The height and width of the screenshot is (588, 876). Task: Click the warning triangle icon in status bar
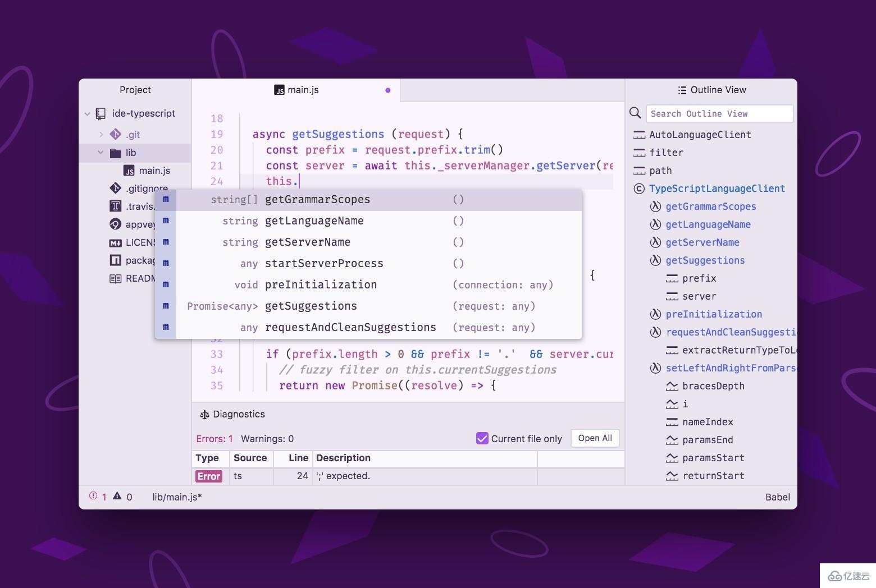[x=117, y=496]
